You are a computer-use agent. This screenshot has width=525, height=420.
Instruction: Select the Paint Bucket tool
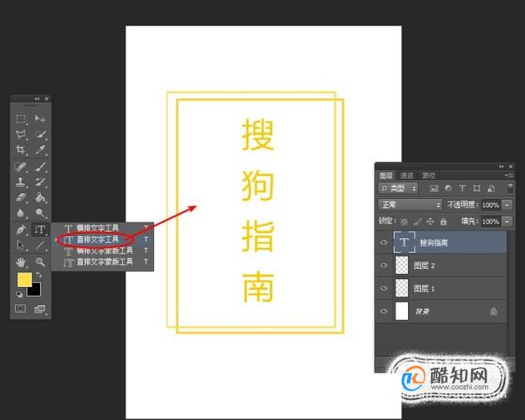(40, 197)
